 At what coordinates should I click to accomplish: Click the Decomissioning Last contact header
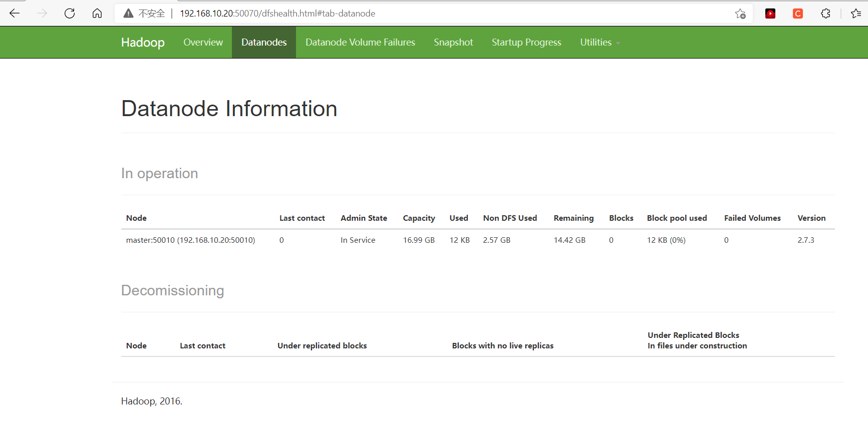tap(202, 346)
